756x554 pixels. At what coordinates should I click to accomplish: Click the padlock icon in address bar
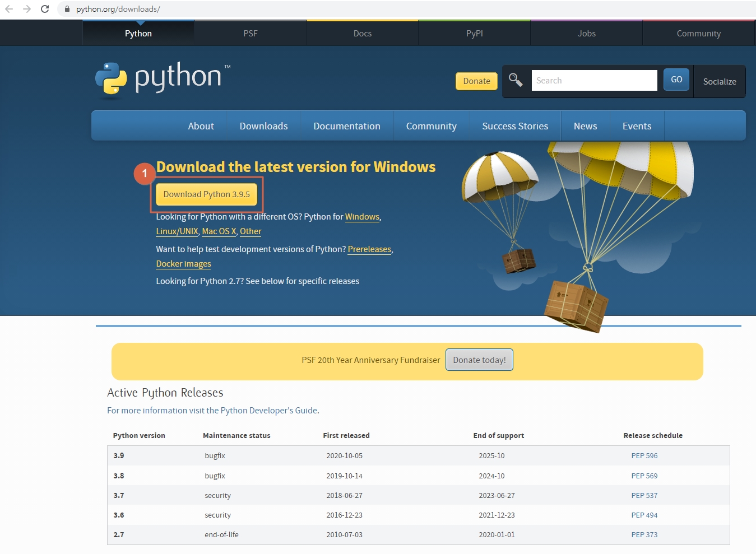[x=67, y=9]
